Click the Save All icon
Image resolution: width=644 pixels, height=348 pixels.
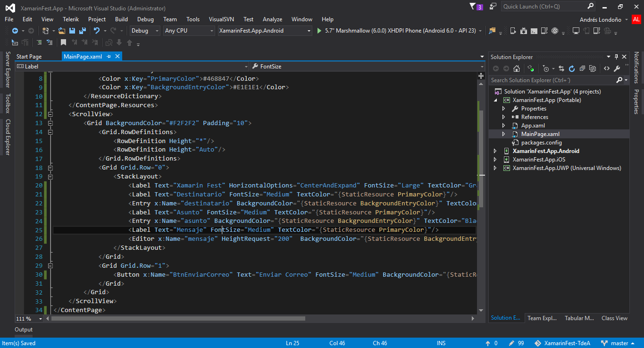83,31
